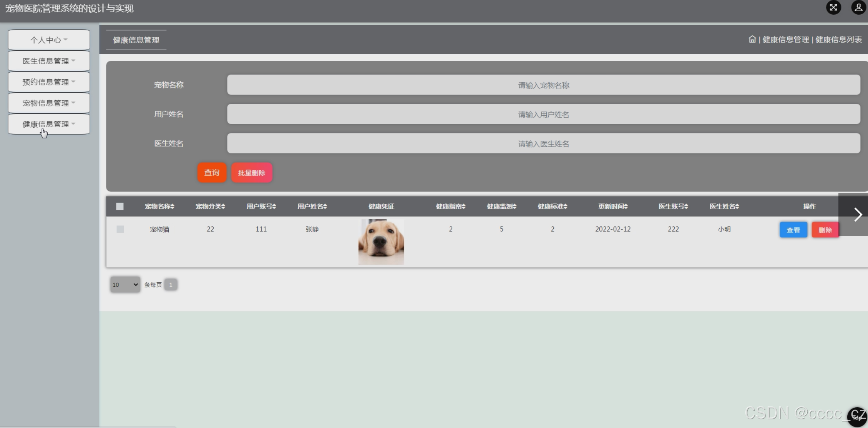Toggle the select-all checkbox in table header
Viewport: 868px width, 428px height.
click(120, 207)
